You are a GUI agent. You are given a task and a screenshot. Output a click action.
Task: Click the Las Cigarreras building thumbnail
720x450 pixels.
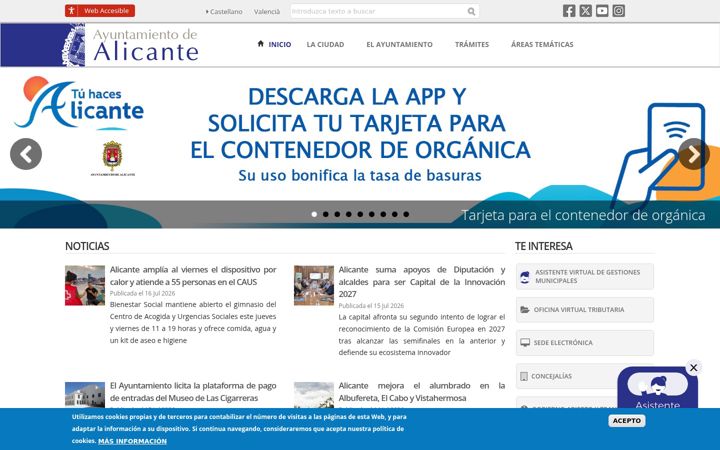tap(85, 395)
